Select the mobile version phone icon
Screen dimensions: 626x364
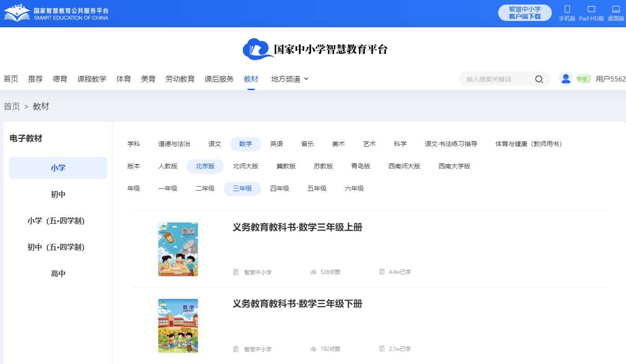[x=567, y=9]
